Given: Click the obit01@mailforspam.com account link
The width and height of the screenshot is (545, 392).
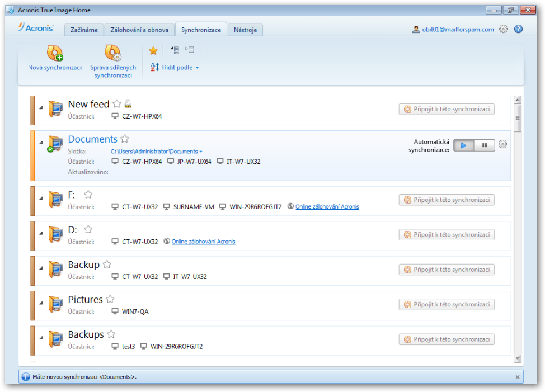Looking at the screenshot, I should pos(458,30).
